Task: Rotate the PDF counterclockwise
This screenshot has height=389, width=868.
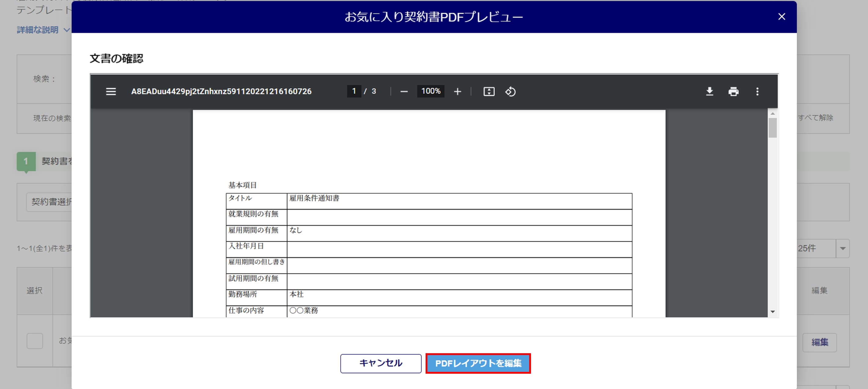Action: point(510,91)
